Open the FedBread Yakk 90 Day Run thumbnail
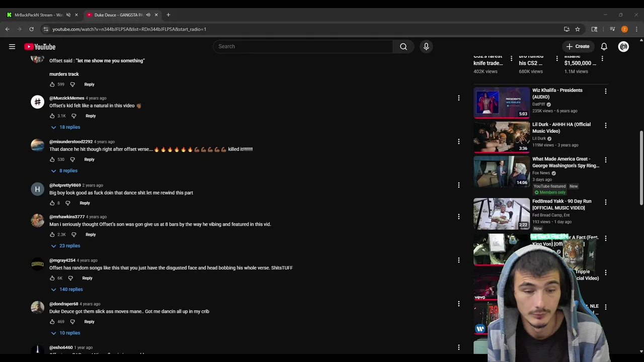Screen dimensions: 644x362 coord(501,213)
